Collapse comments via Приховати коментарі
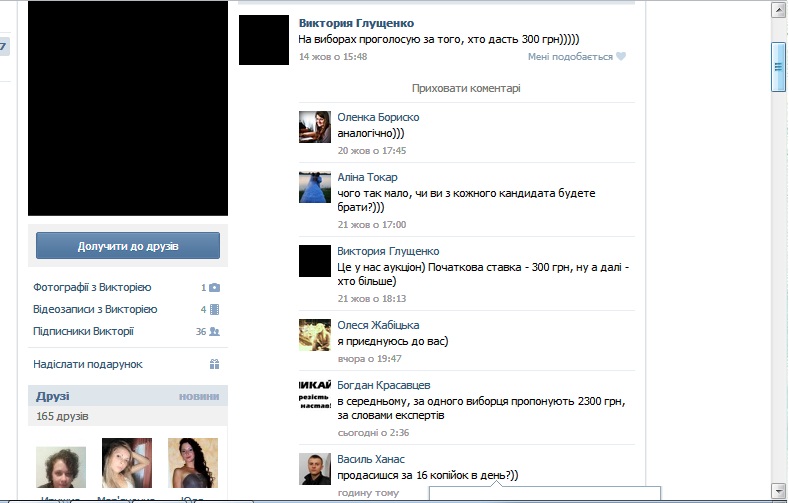 [x=466, y=88]
